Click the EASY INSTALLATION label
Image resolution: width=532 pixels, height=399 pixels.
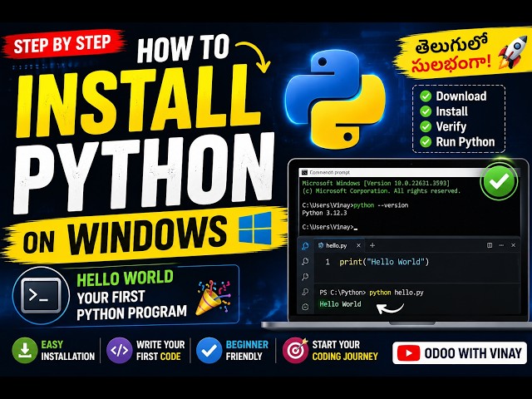68,351
